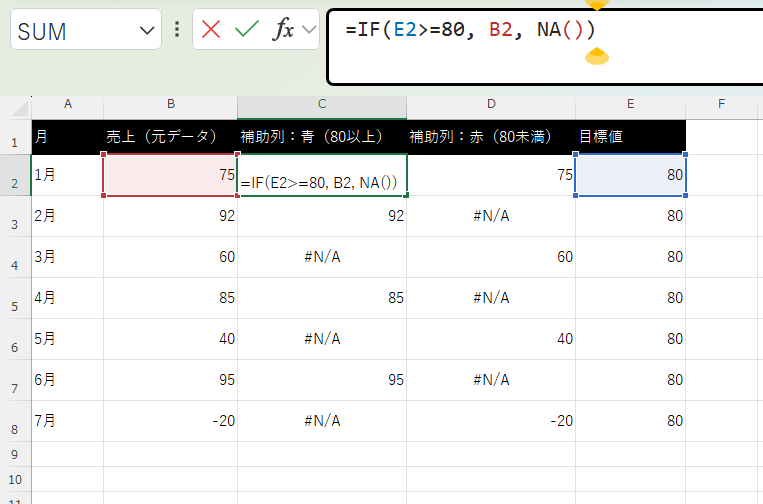
Task: Click the 1月 cell
Action: pos(68,176)
